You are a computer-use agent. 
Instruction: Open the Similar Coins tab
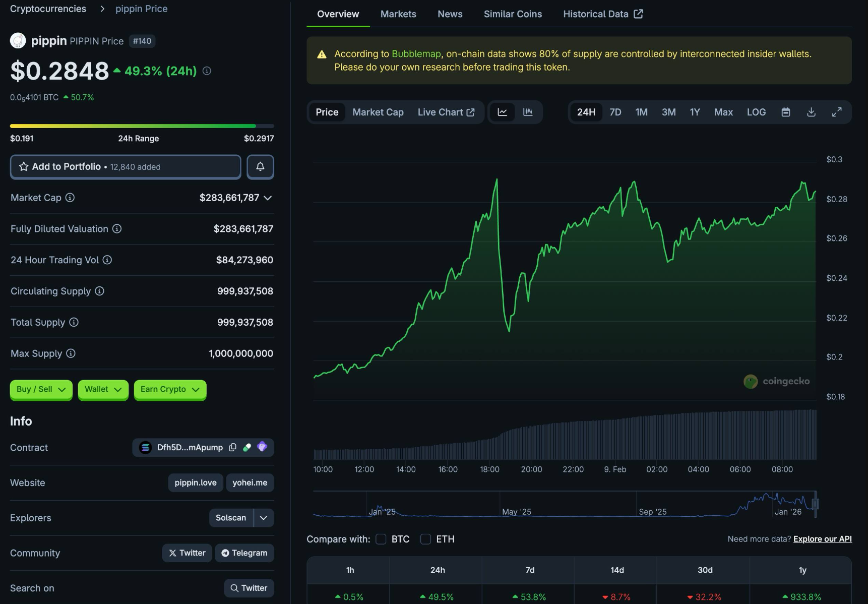pyautogui.click(x=513, y=14)
